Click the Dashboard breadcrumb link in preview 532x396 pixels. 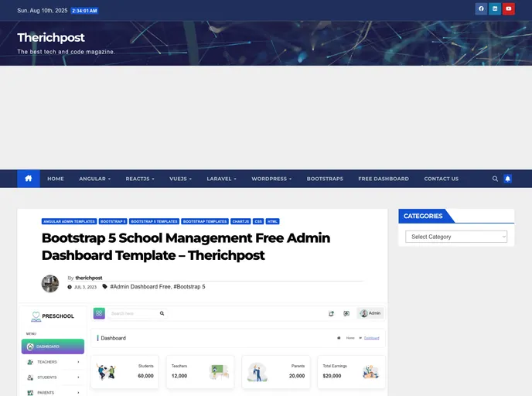pos(371,338)
